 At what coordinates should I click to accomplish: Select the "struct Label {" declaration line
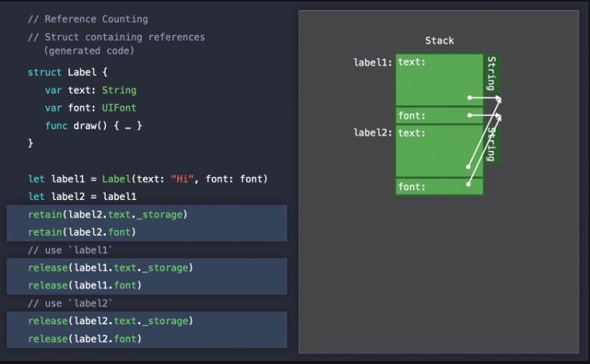[x=67, y=73]
